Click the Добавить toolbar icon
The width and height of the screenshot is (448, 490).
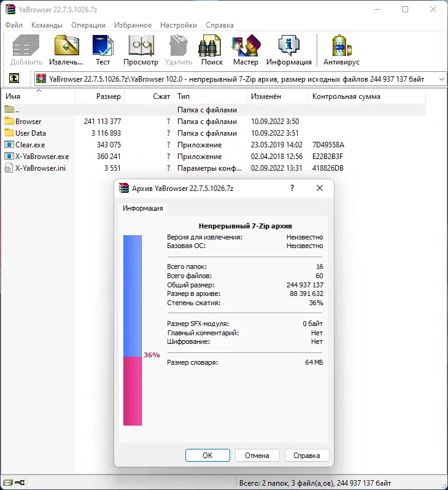pos(26,45)
